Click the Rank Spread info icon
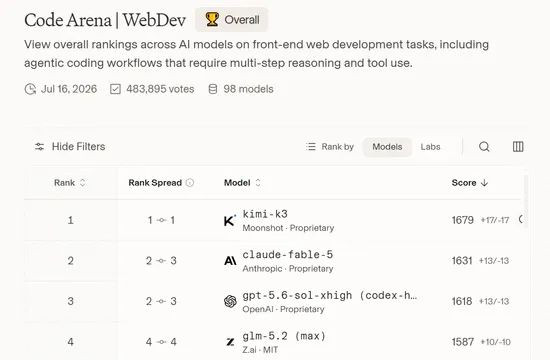 point(190,183)
